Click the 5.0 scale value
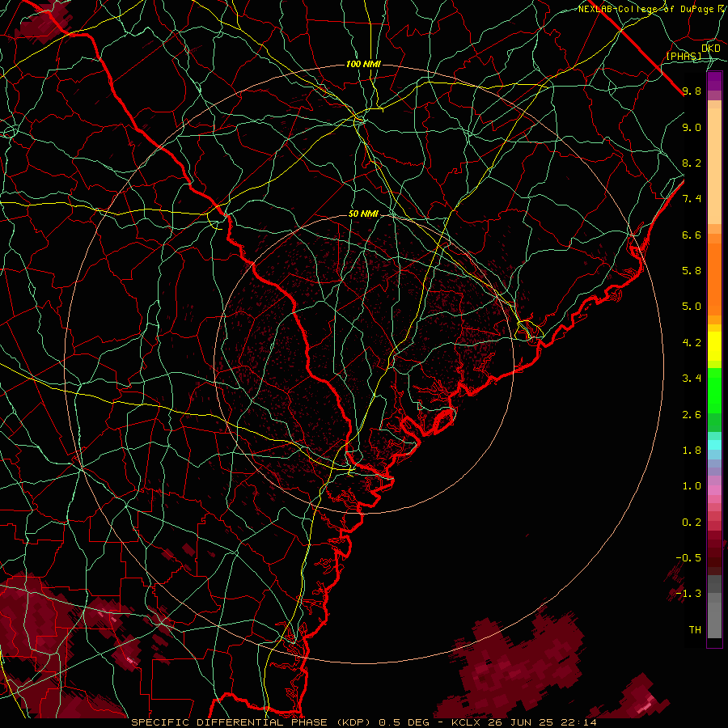This screenshot has height=728, width=728. 692,307
